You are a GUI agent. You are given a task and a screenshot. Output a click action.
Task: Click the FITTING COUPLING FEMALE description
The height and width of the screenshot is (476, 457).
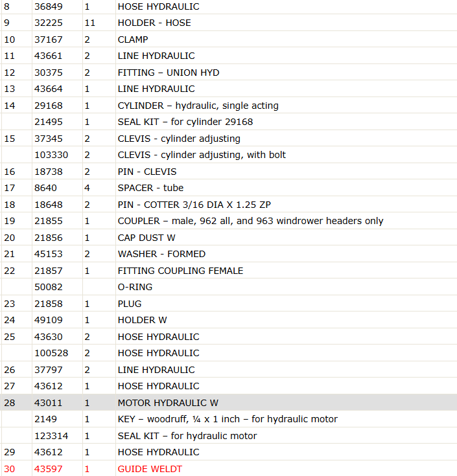pos(180,271)
